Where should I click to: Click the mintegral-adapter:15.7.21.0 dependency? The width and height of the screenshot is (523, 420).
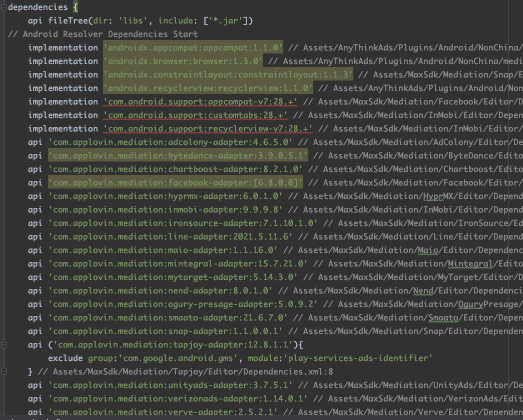pyautogui.click(x=178, y=263)
